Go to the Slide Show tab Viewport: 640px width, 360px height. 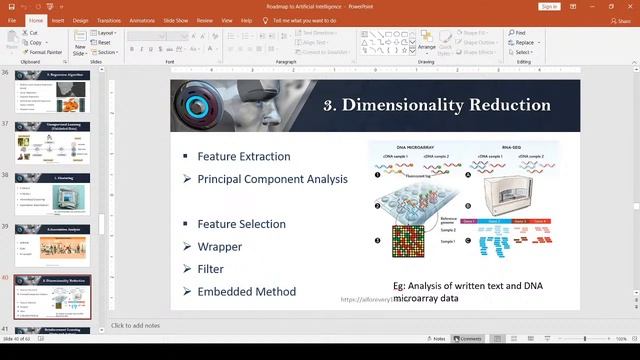(176, 20)
